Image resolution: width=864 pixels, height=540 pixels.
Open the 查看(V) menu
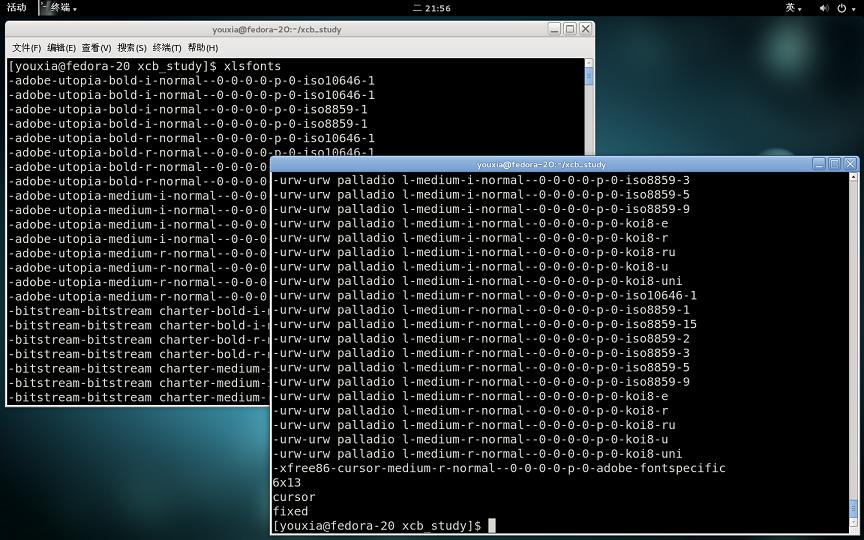(96, 48)
